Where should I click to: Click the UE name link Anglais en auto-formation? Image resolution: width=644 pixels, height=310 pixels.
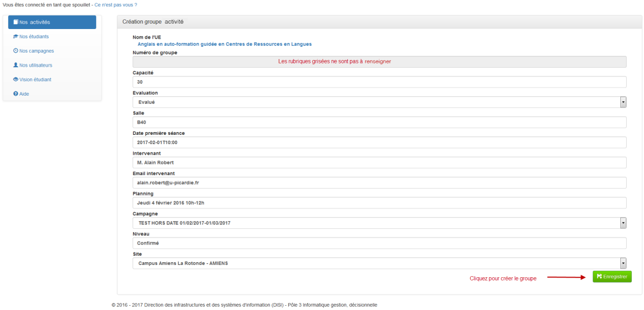224,44
